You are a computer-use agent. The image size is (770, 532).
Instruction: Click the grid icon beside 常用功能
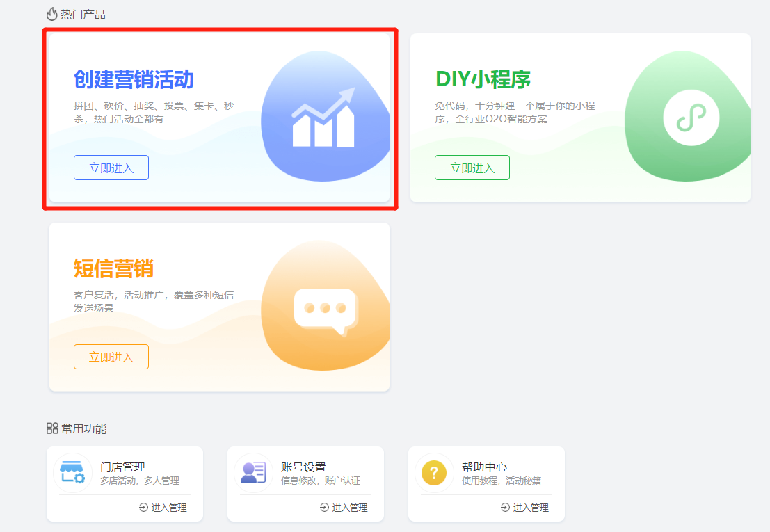52,428
